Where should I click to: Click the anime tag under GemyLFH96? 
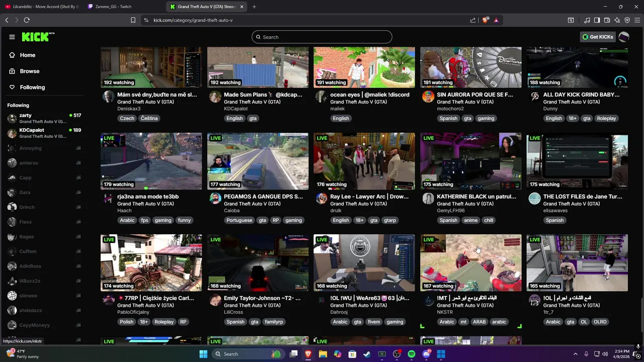(470, 220)
